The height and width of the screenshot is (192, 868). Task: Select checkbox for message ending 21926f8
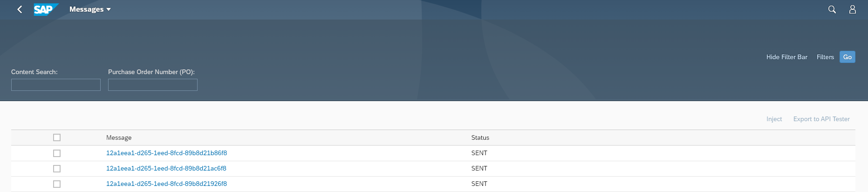tap(57, 184)
